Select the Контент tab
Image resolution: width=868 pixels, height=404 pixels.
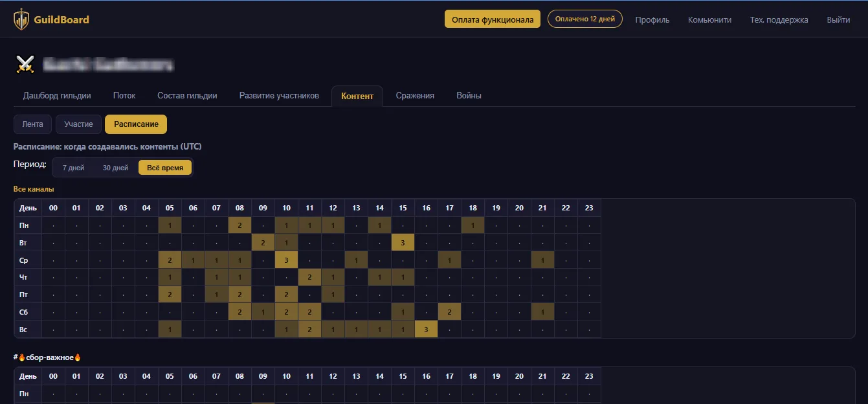point(357,96)
